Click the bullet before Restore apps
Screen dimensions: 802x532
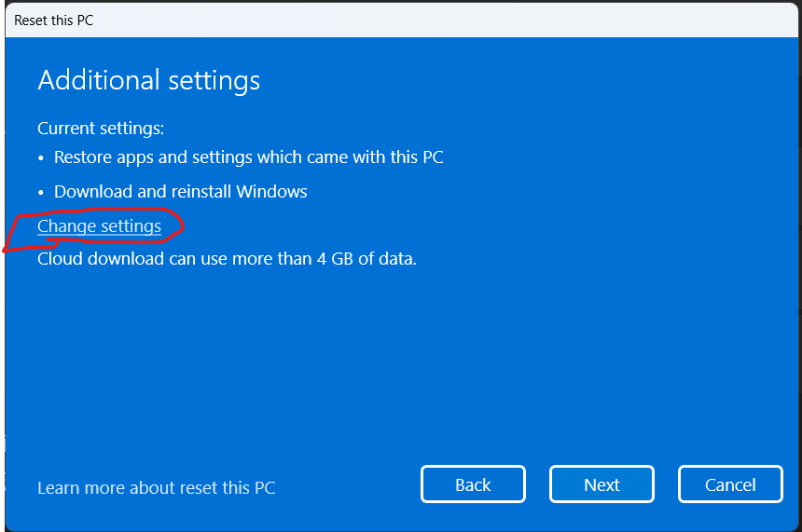click(x=42, y=158)
